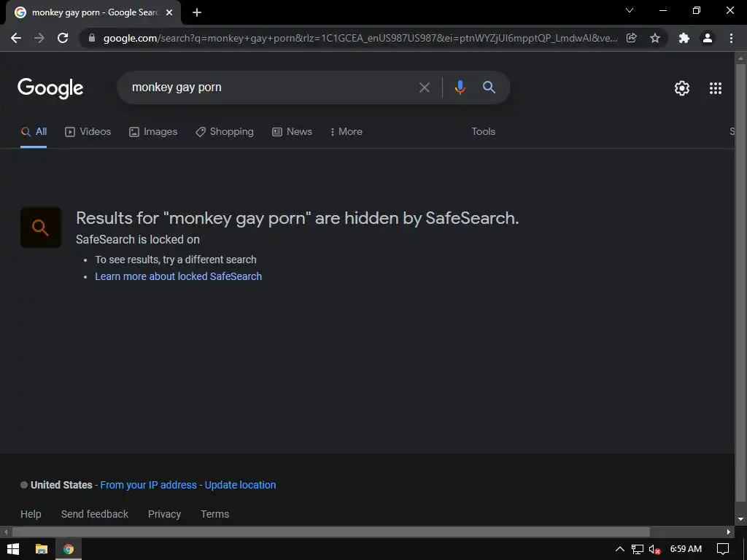
Task: Click the Update location link
Action: pyautogui.click(x=240, y=485)
